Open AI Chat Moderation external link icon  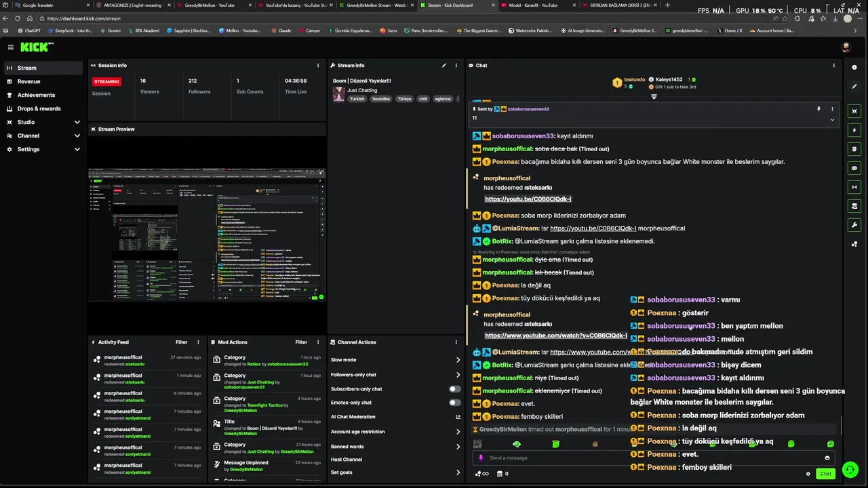tap(458, 417)
